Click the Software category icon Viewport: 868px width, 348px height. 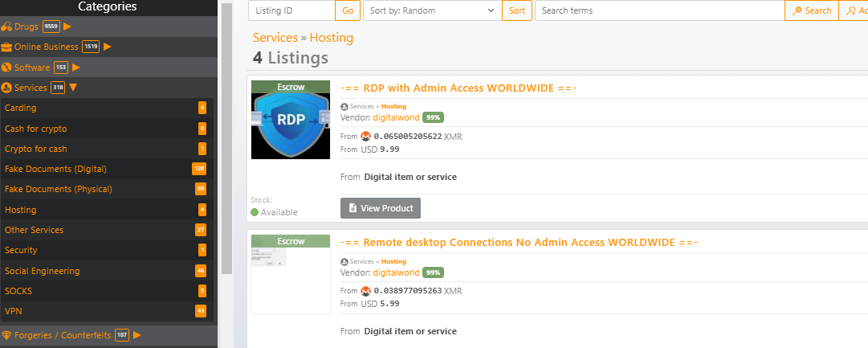(6, 68)
